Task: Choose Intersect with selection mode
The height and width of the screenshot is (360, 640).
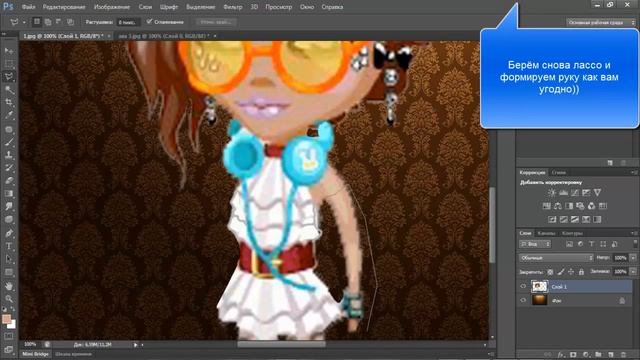Action: pos(70,22)
